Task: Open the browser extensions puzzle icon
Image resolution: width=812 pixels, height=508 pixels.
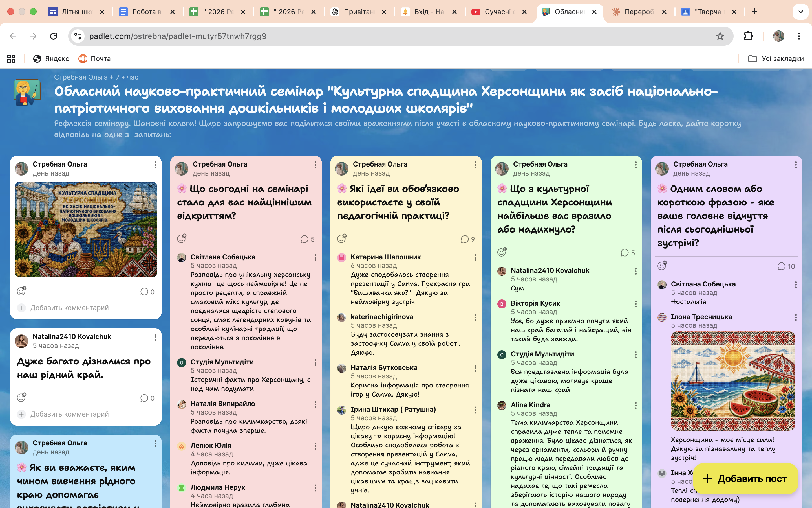Action: click(749, 36)
